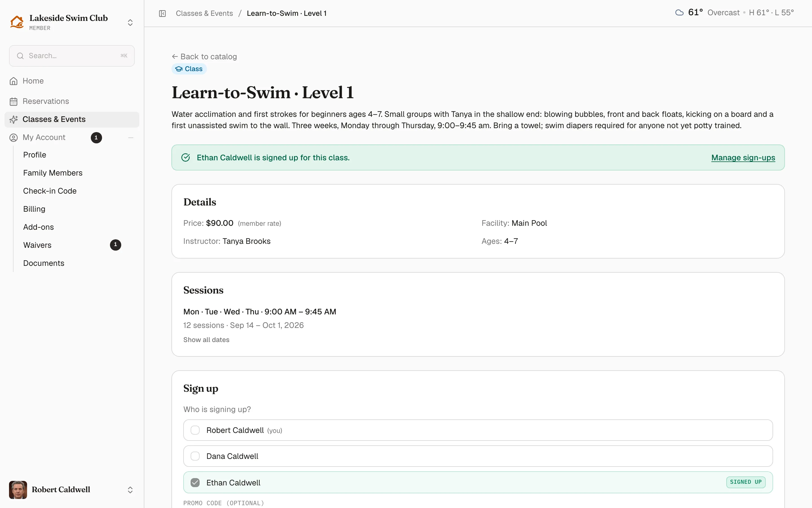This screenshot has width=812, height=508.
Task: Open the Profile submenu item
Action: tap(35, 155)
